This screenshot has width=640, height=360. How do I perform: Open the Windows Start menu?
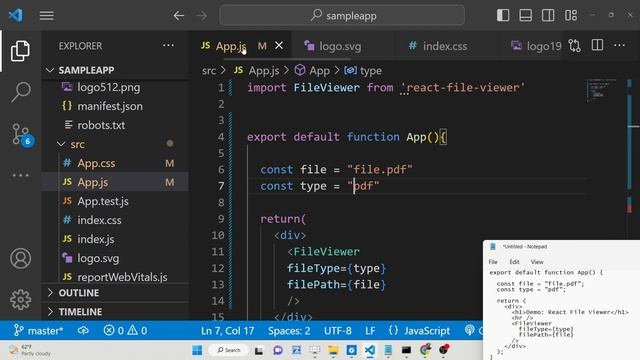pos(197,350)
